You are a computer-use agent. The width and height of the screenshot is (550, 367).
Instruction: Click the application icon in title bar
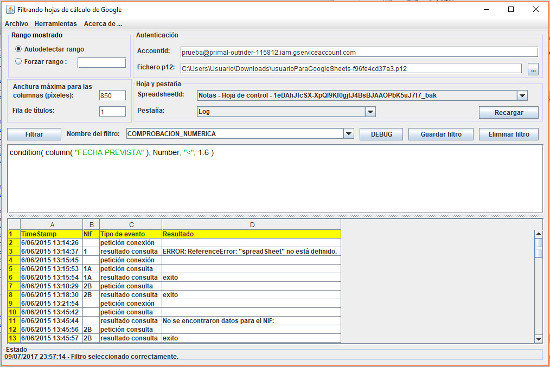point(11,9)
